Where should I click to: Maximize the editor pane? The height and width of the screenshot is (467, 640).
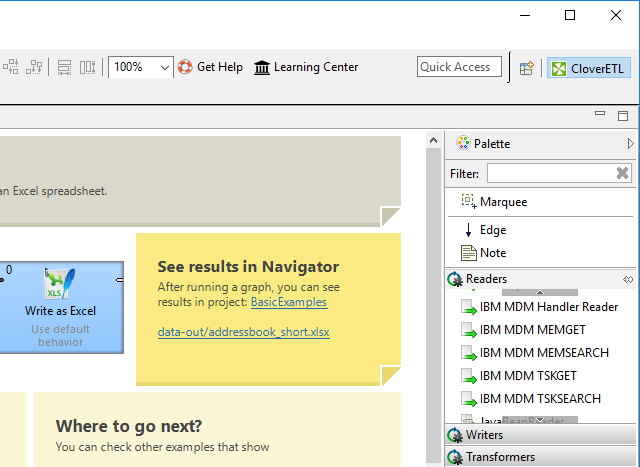tap(623, 116)
